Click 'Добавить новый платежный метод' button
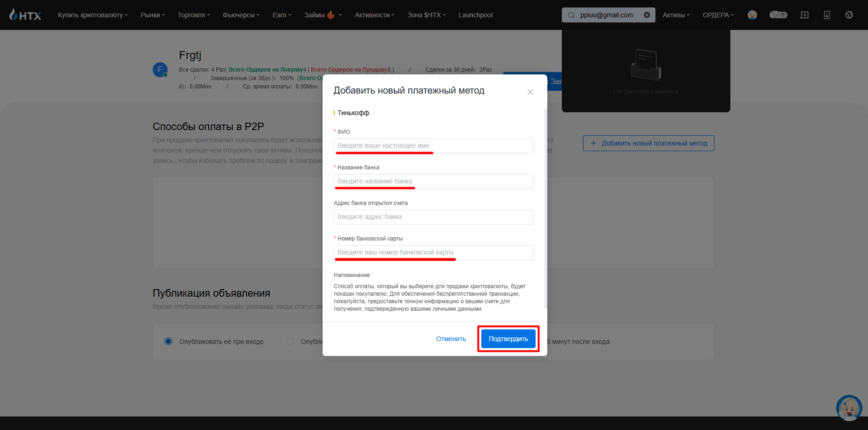 [648, 143]
